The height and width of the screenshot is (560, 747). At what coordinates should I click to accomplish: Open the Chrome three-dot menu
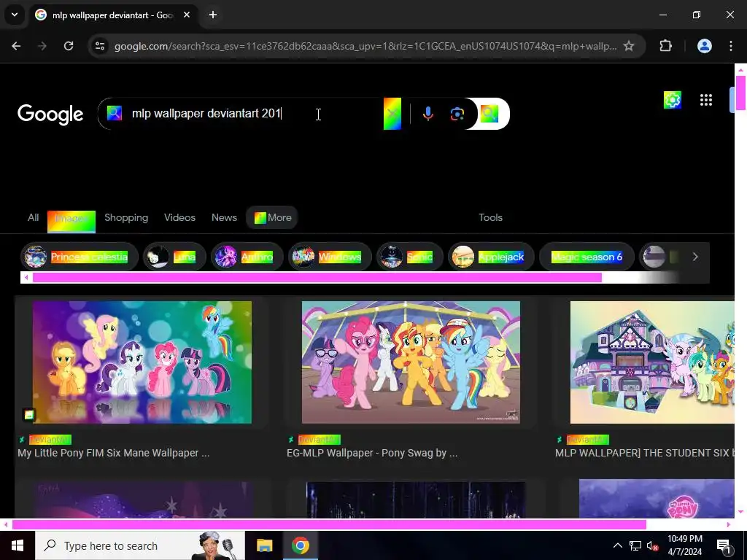click(x=731, y=46)
